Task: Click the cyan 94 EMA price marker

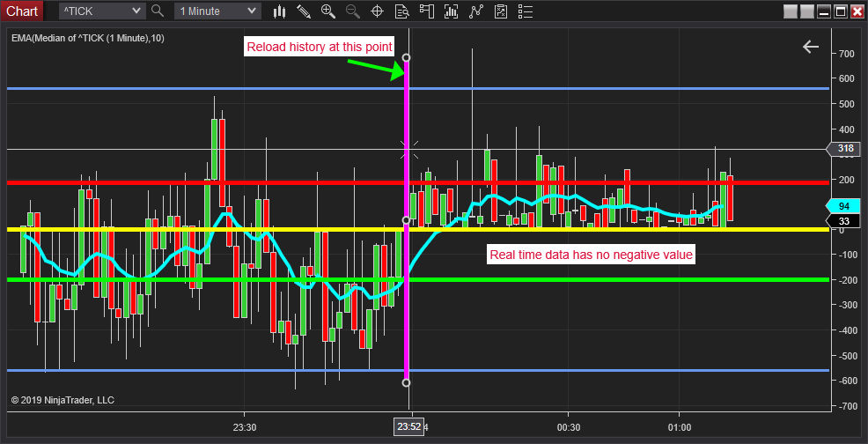Action: pos(844,205)
